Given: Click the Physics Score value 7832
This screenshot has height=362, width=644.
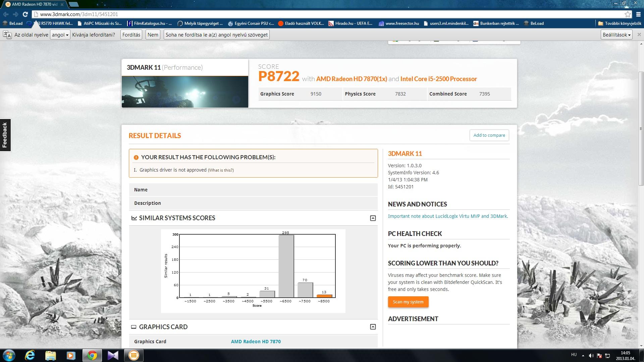Looking at the screenshot, I should (x=400, y=94).
